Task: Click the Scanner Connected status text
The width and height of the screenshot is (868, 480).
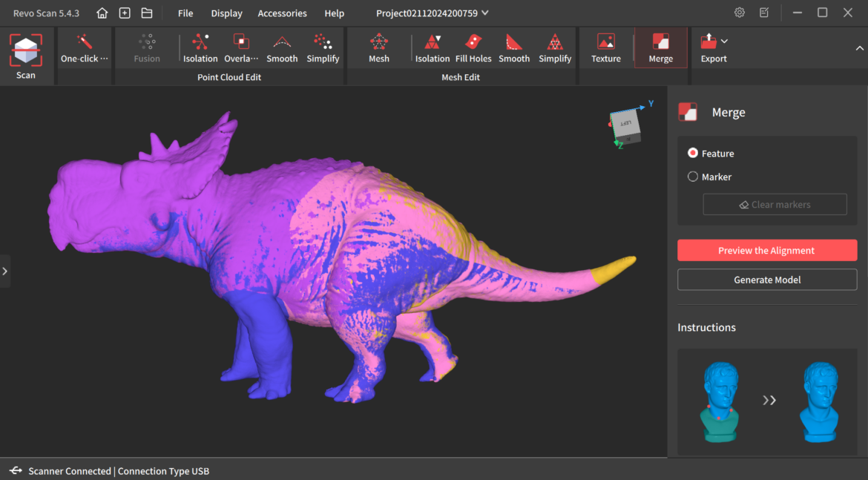Action: click(x=69, y=471)
